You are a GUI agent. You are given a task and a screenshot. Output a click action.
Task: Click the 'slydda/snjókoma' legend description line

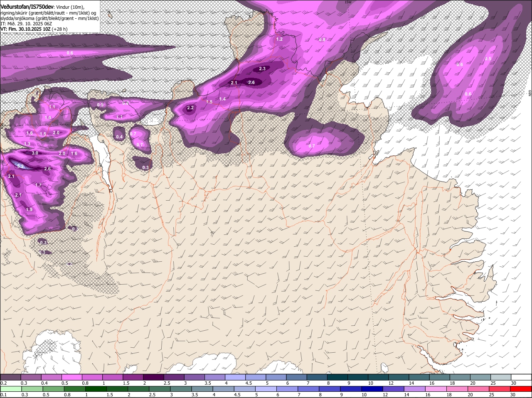pyautogui.click(x=49, y=18)
